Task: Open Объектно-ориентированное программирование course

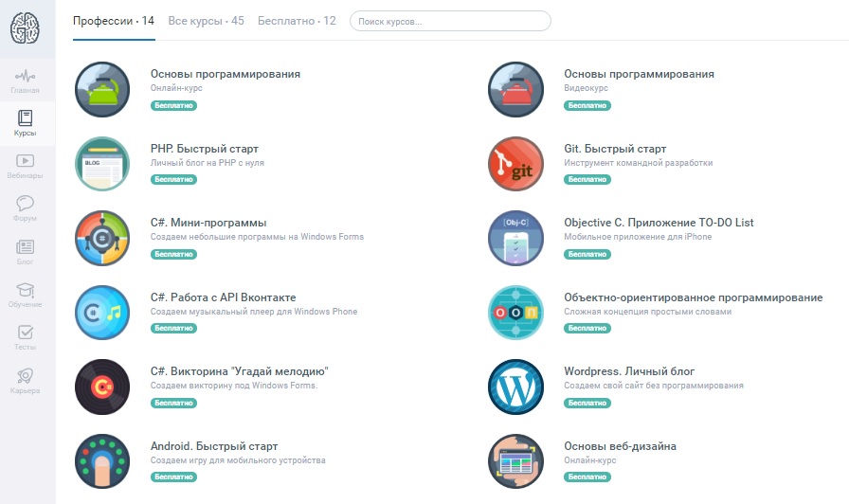Action: click(x=693, y=297)
